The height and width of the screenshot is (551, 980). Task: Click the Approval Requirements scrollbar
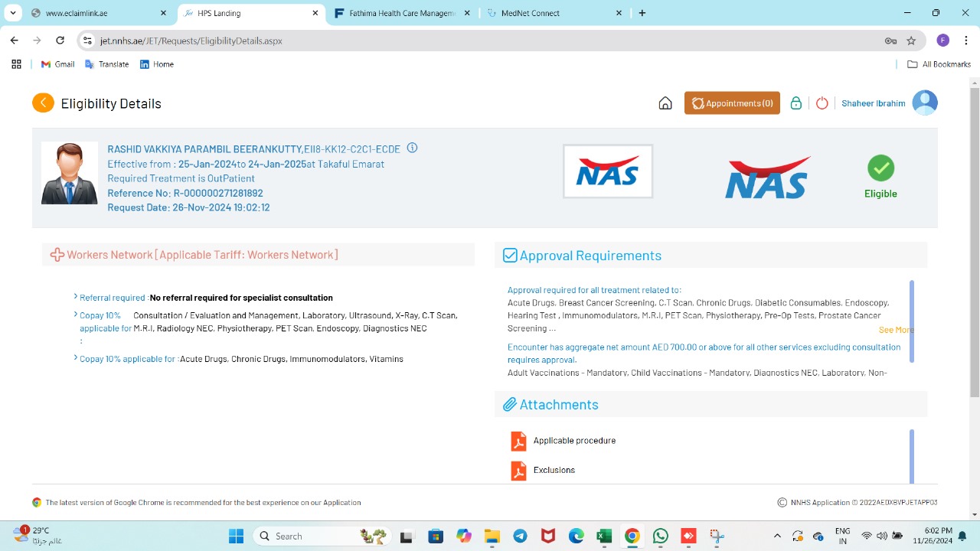(912, 321)
